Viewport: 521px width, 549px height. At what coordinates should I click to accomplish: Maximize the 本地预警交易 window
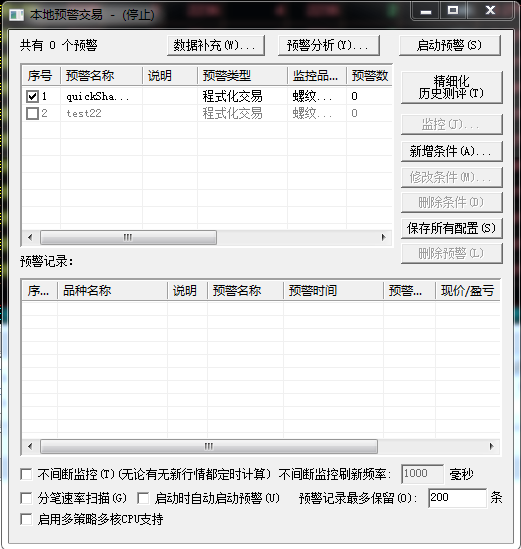(x=453, y=11)
